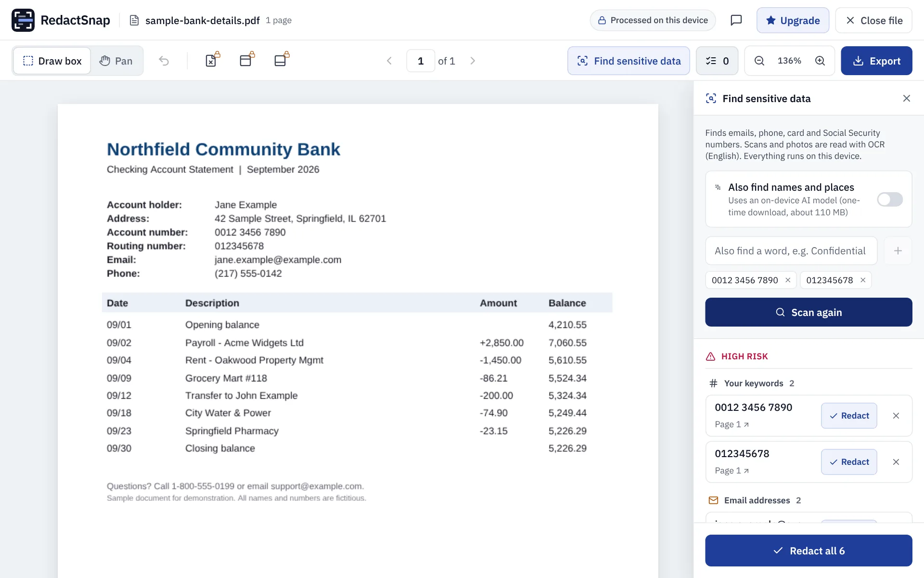The width and height of the screenshot is (924, 578).
Task: Dismiss the 012345678 result
Action: click(x=896, y=462)
